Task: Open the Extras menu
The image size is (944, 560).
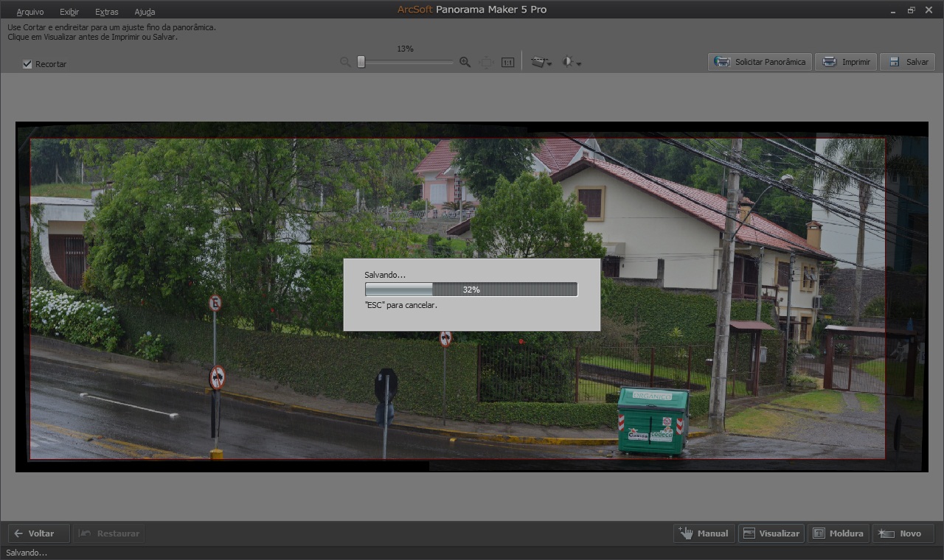Action: click(x=107, y=12)
